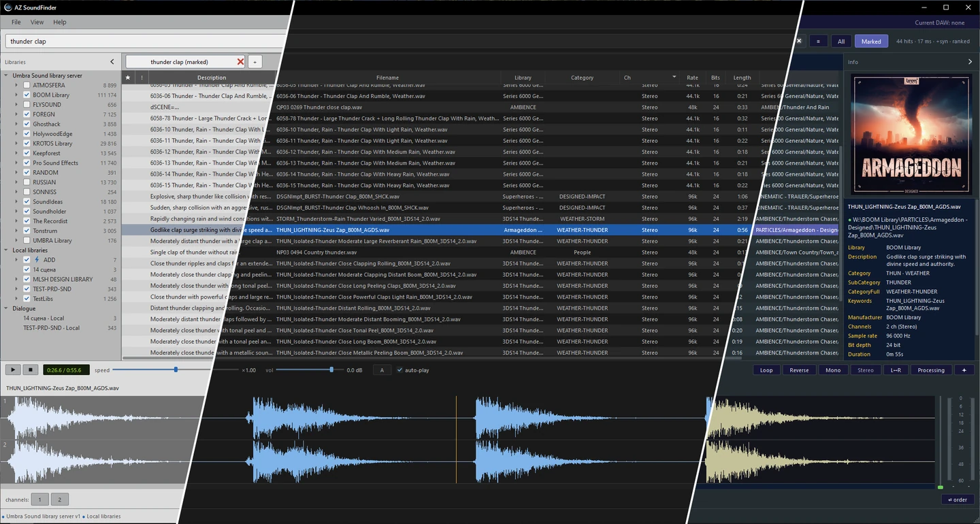Show All results with the All button
The height and width of the screenshot is (524, 980).
(841, 42)
